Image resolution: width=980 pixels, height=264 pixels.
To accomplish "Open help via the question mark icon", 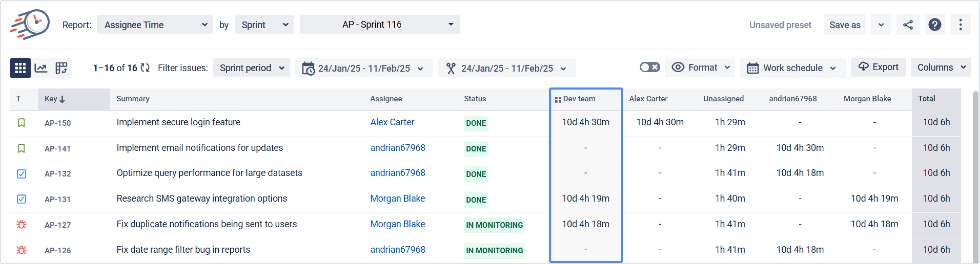I will pos(934,25).
